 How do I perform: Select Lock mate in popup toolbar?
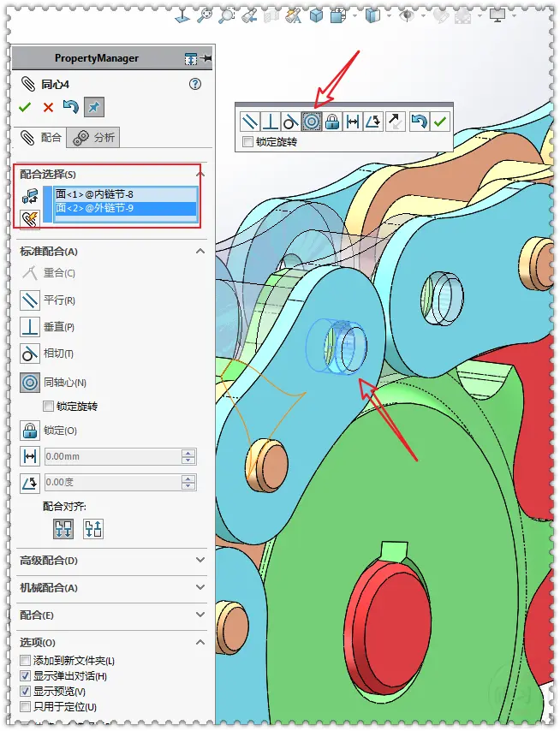(x=332, y=122)
